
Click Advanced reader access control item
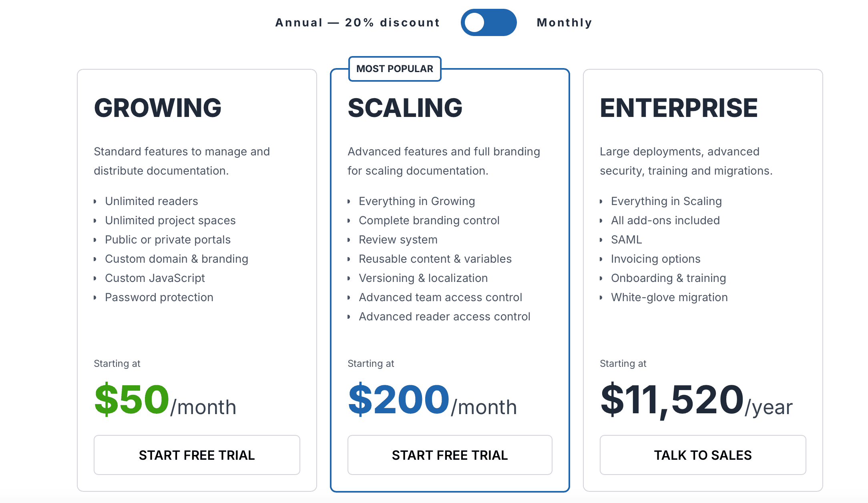tap(444, 316)
